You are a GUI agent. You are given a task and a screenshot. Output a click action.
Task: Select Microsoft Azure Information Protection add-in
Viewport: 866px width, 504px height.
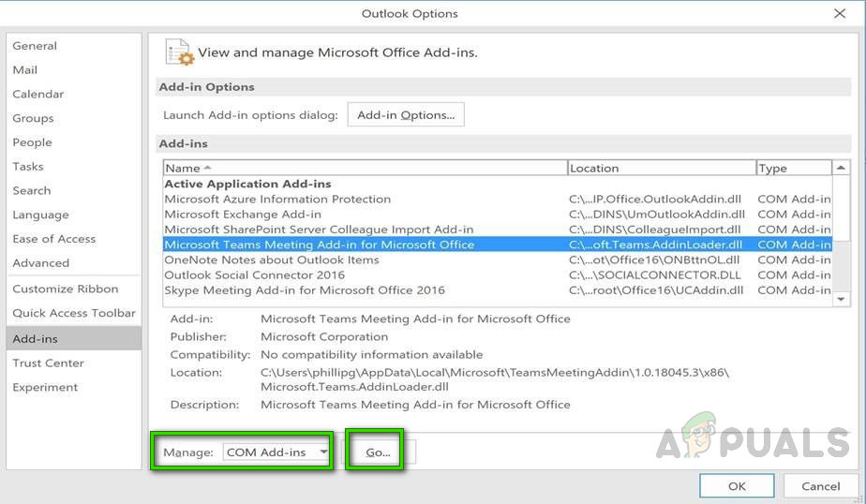[277, 200]
